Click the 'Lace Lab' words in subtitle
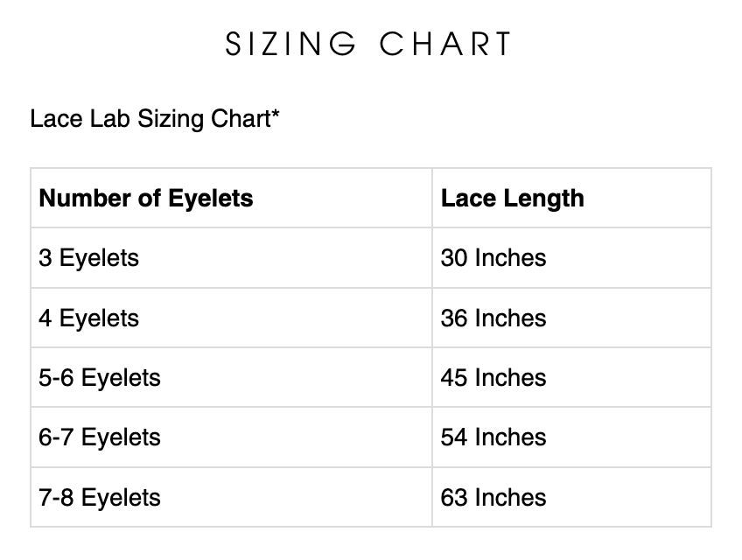This screenshot has height=560, width=742. [x=80, y=119]
